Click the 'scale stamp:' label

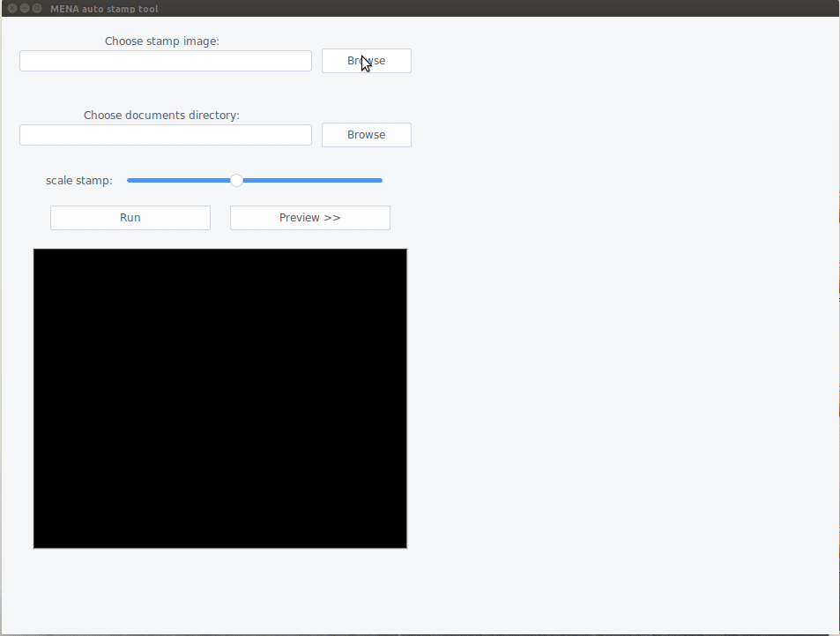79,181
